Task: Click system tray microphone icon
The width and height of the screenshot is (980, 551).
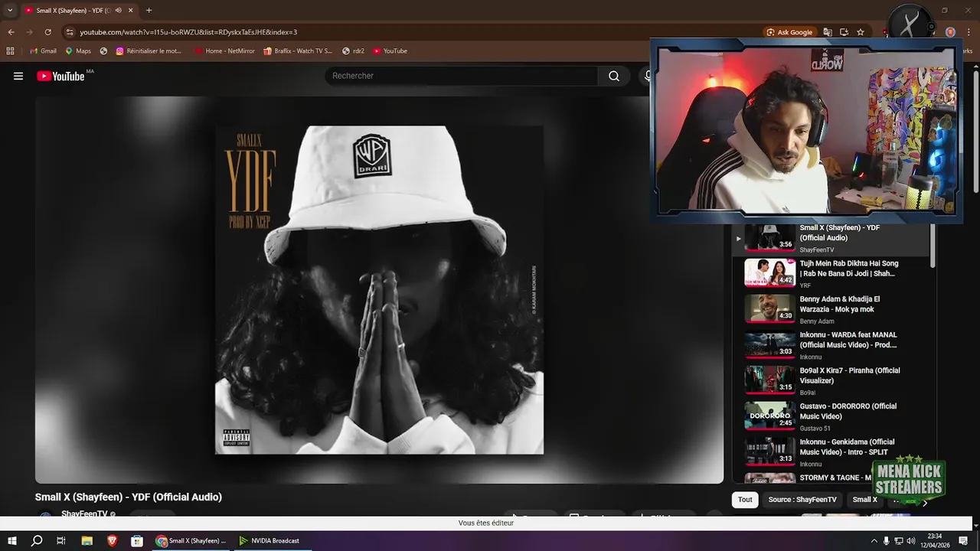Action: (887, 541)
